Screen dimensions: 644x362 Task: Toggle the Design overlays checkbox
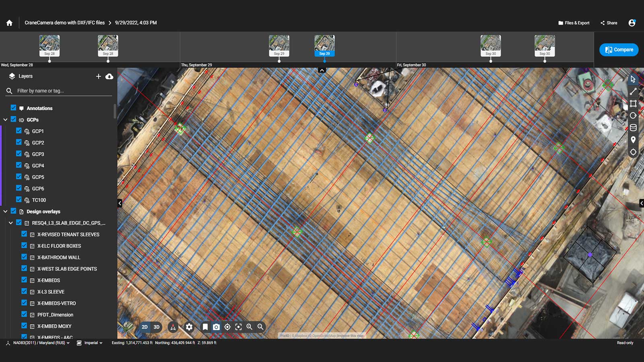click(x=13, y=211)
